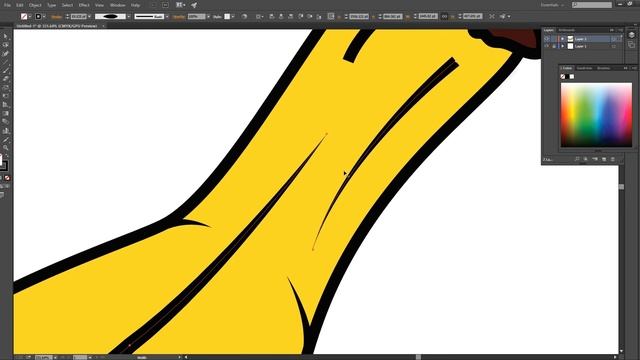This screenshot has height=360, width=640.
Task: Select the Pen tool in toolbar
Action: click(5, 53)
